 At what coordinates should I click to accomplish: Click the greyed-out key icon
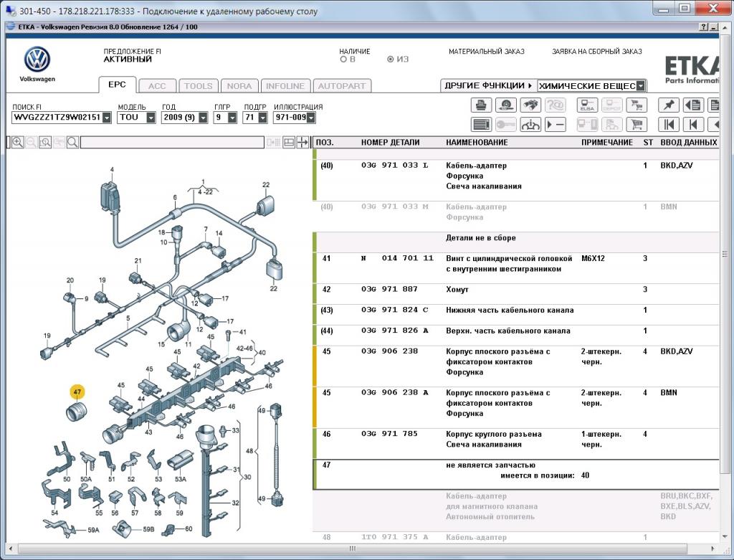click(505, 125)
